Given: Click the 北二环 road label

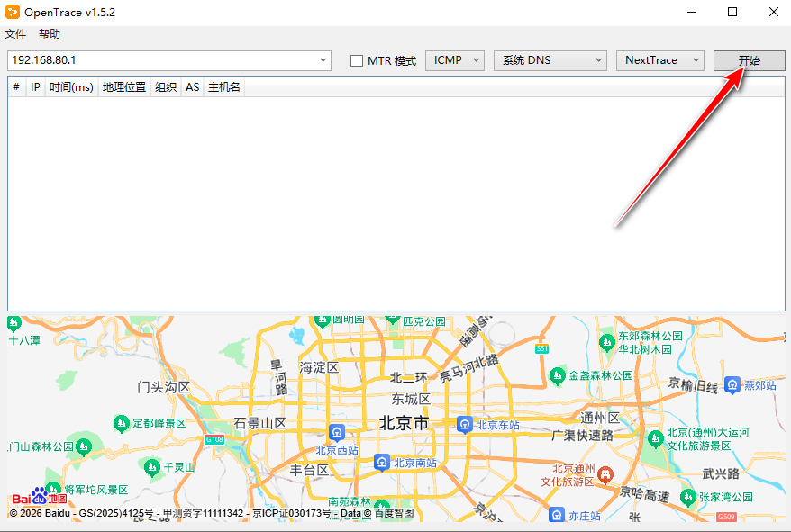Looking at the screenshot, I should coord(409,378).
